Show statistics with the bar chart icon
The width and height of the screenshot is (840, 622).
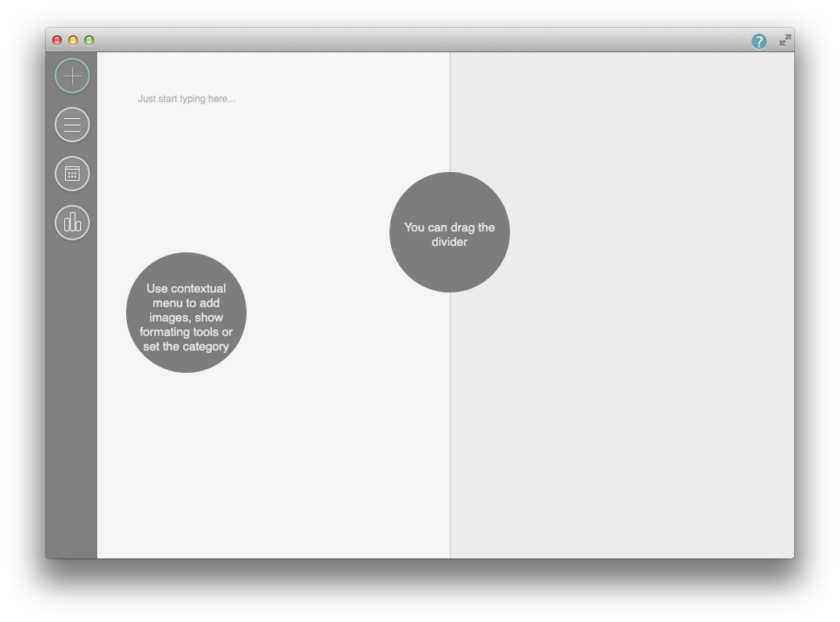click(72, 223)
